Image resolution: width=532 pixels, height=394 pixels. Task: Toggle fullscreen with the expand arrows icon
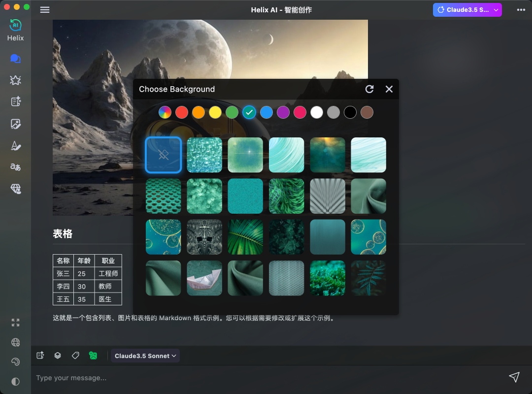pos(15,323)
